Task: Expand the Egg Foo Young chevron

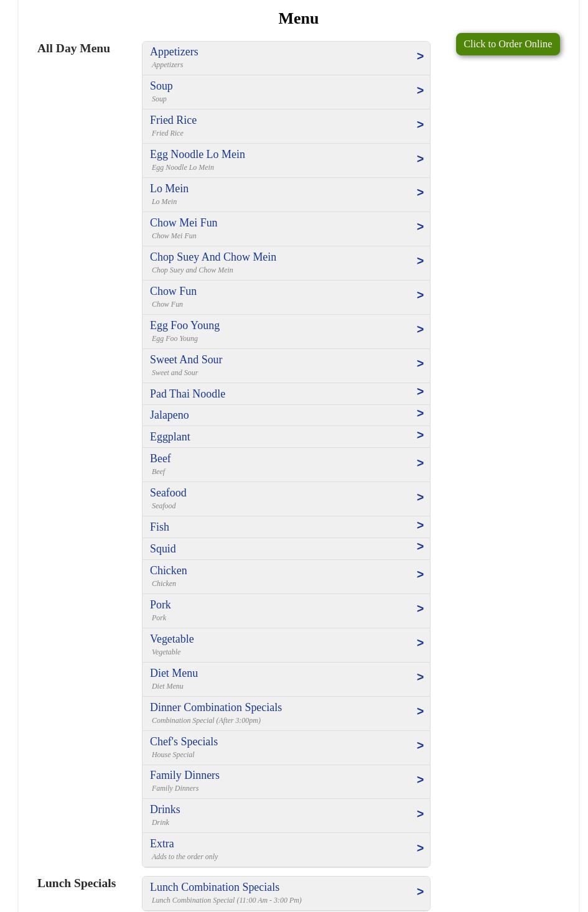Action: pyautogui.click(x=420, y=330)
